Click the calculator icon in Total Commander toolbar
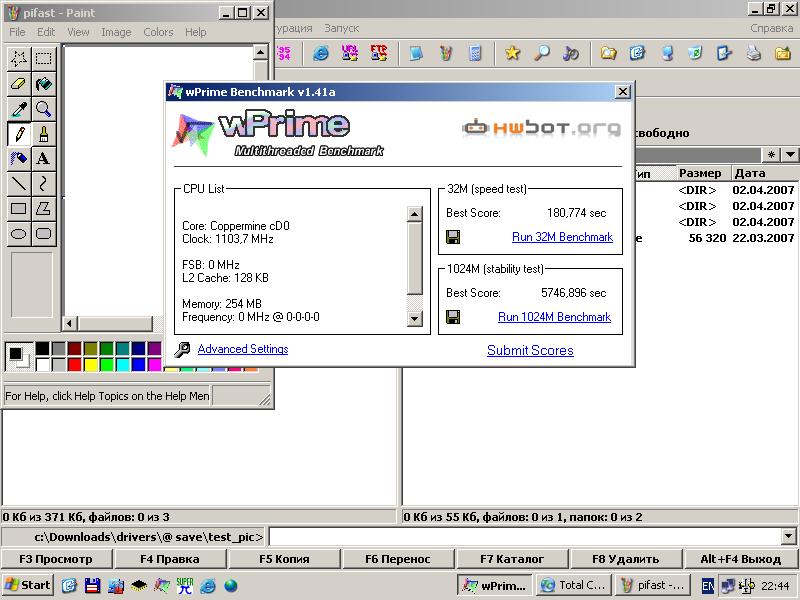 475,53
